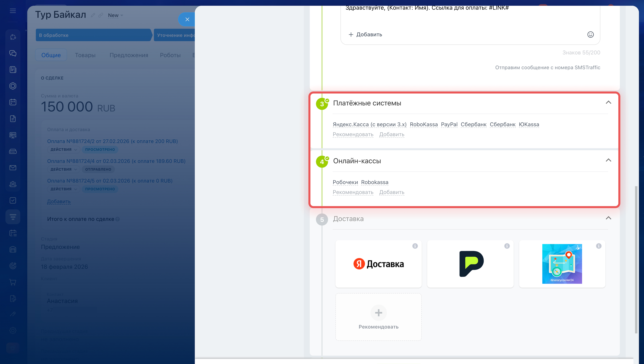Close the slider panel with X button
The width and height of the screenshot is (644, 364).
187,19
